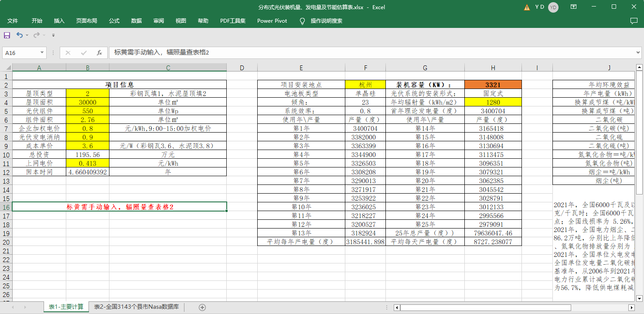Select the 年均环境效益 header cell
The image size is (644, 314).
595,85
